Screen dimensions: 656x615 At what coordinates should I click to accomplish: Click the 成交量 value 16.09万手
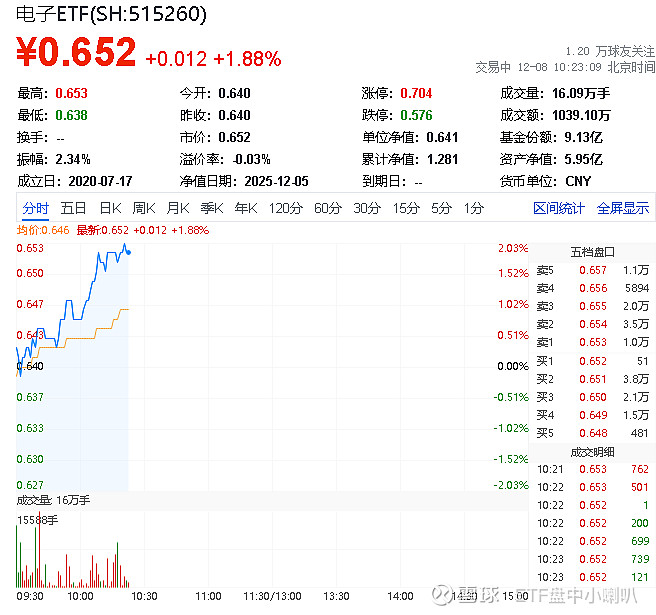(581, 93)
